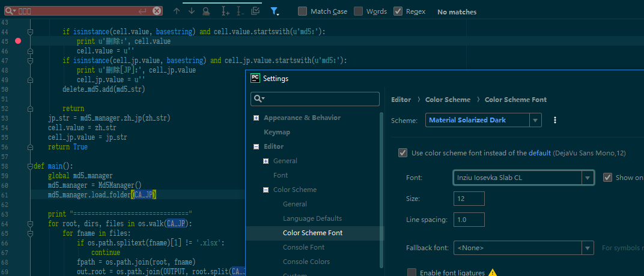
Task: Enable font ligatures checkbox
Action: (411, 273)
